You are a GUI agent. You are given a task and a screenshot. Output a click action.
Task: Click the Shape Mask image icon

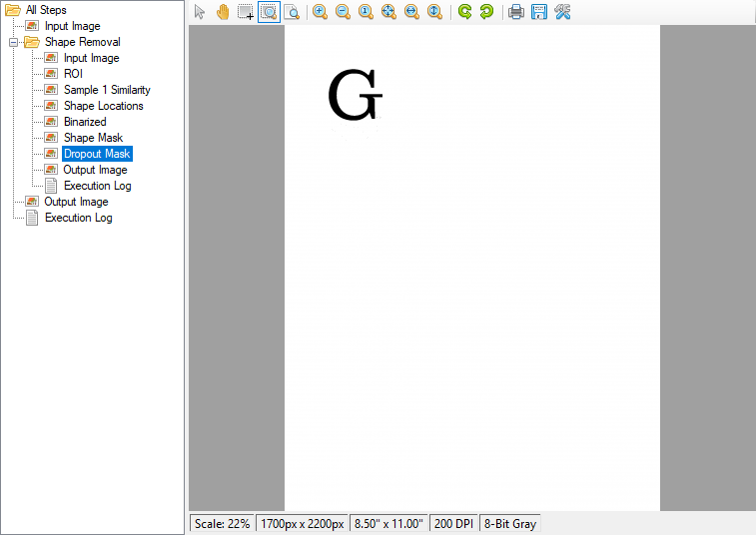click(x=51, y=138)
